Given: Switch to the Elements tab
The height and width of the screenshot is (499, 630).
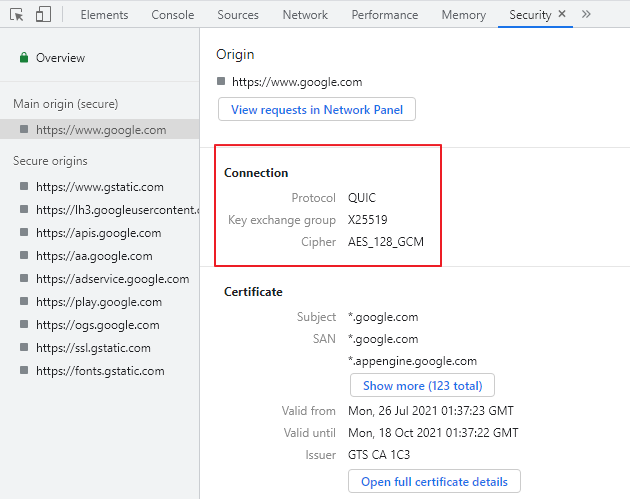Looking at the screenshot, I should (x=104, y=15).
